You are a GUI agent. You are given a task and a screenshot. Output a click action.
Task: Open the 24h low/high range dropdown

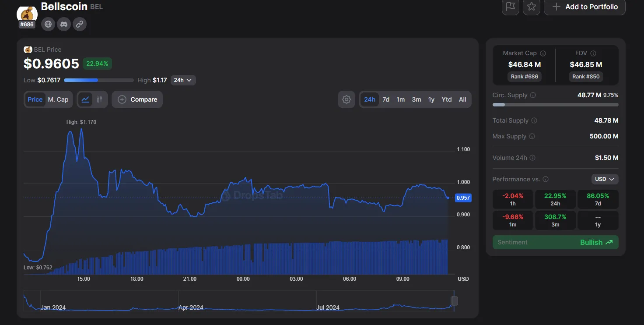pyautogui.click(x=183, y=80)
